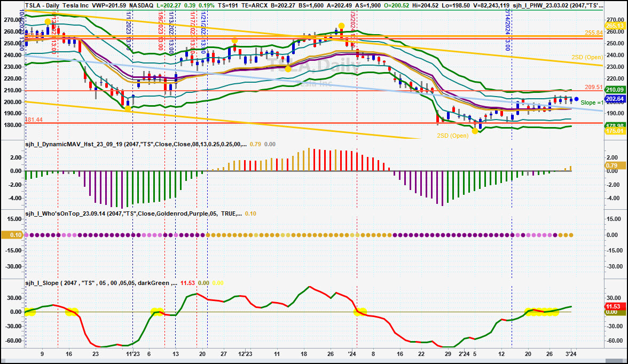628x364 pixels.
Task: Select the VWP=201.59 status field
Action: click(x=109, y=6)
